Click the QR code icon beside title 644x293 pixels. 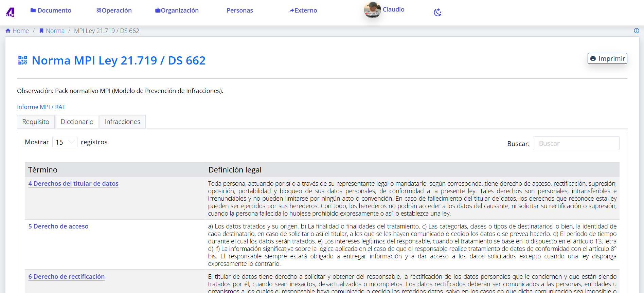pyautogui.click(x=23, y=60)
